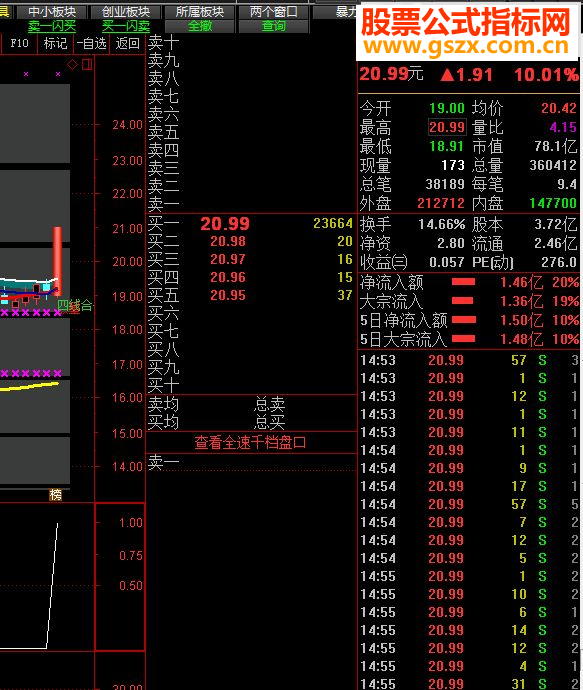Click -自选 to remove from watchlist
Image resolution: width=583 pixels, height=690 pixels.
point(91,44)
